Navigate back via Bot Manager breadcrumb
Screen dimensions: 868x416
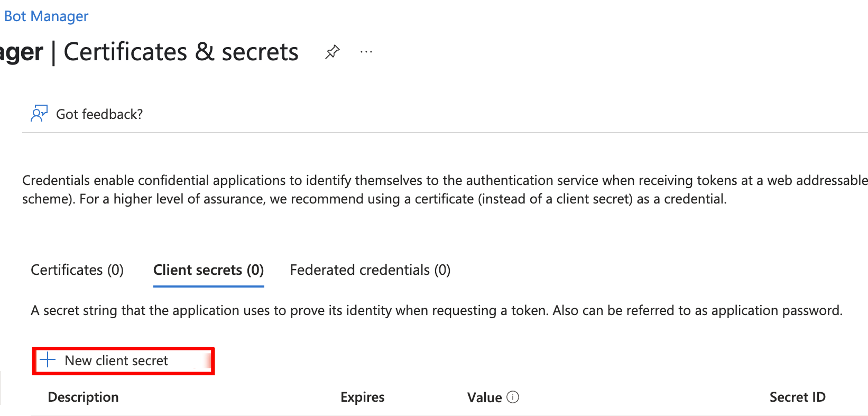46,16
